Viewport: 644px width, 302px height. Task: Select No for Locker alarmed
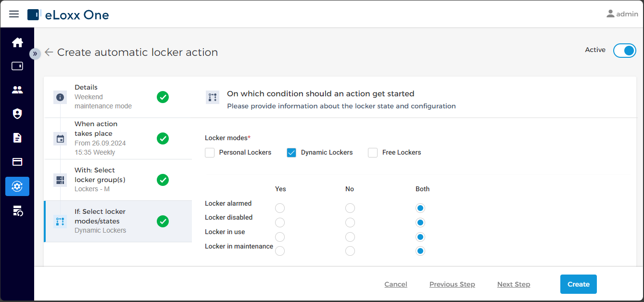[350, 208]
